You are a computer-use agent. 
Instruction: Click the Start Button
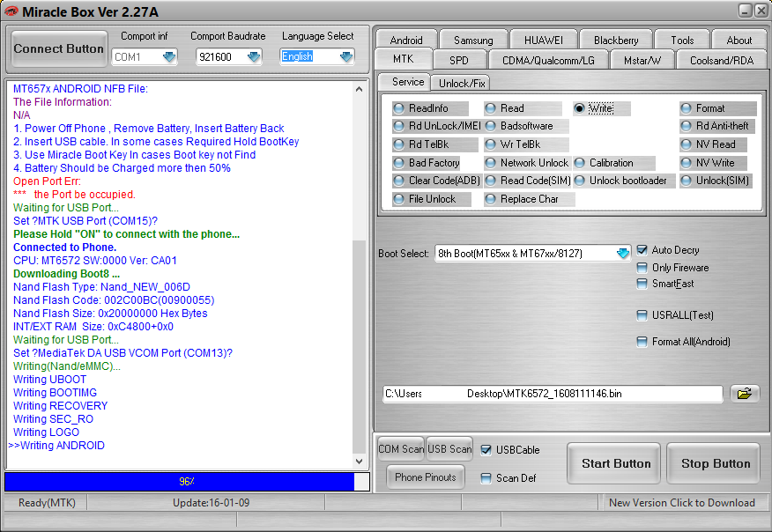616,463
